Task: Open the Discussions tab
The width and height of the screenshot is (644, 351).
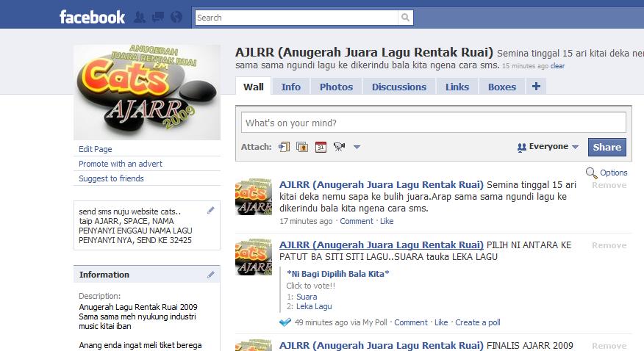Action: point(399,87)
